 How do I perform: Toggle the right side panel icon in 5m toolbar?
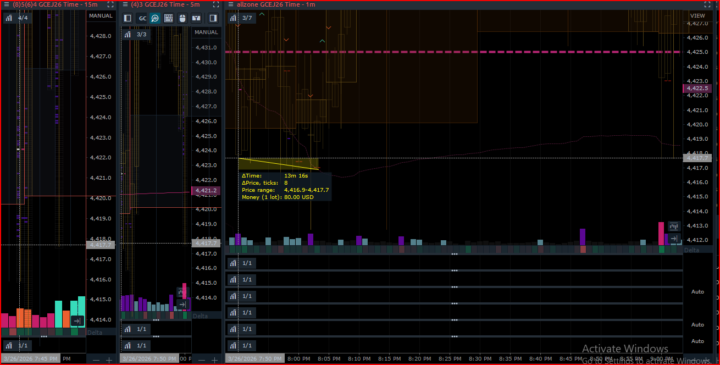213,18
